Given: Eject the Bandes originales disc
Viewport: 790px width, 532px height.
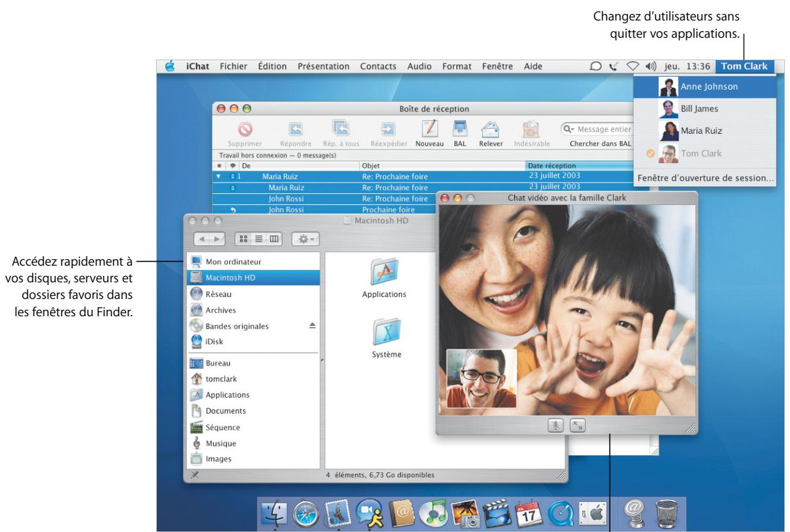Looking at the screenshot, I should (312, 326).
